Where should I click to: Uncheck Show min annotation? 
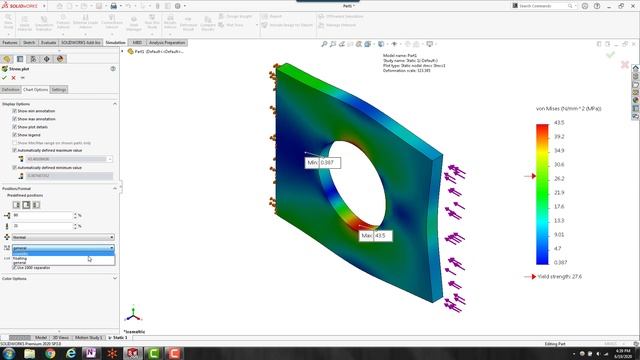(x=15, y=111)
